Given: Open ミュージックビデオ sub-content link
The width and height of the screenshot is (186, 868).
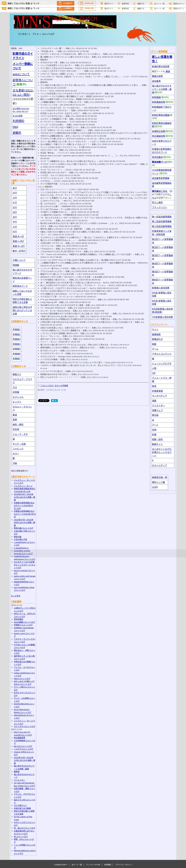Looking at the screenshot, I should point(162,364).
